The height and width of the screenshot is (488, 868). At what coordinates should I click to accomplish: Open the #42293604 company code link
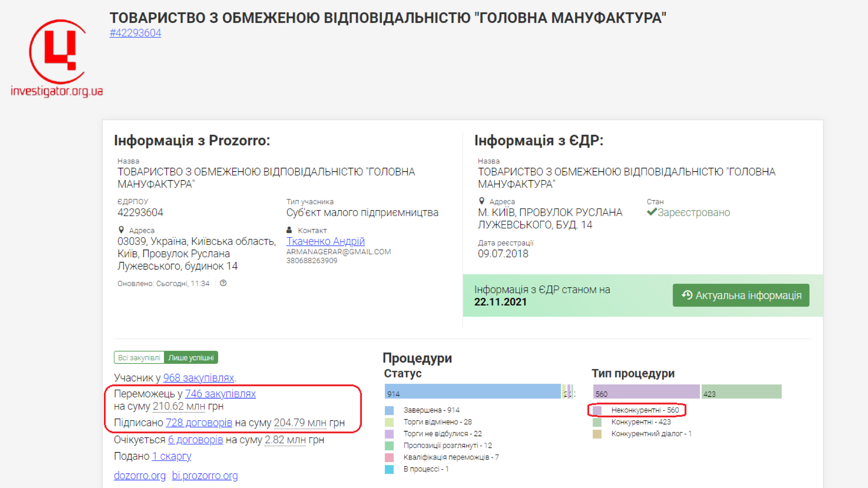click(135, 33)
